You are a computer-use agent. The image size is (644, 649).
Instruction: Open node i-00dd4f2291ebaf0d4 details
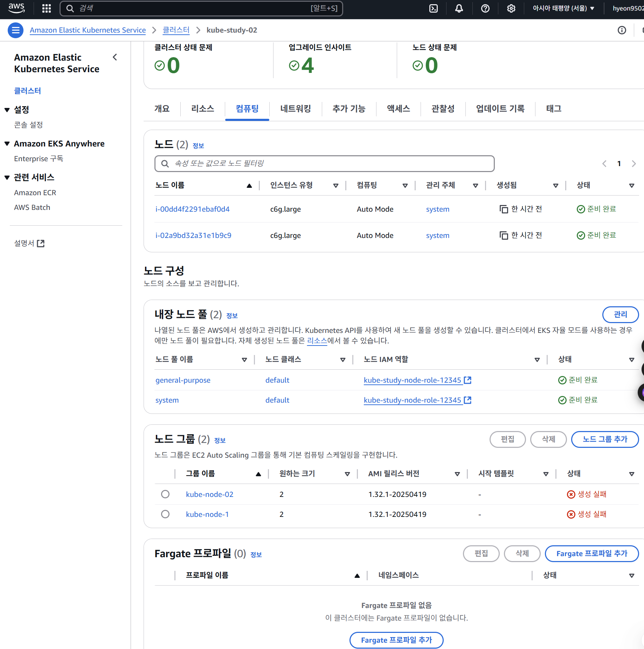[x=193, y=209]
